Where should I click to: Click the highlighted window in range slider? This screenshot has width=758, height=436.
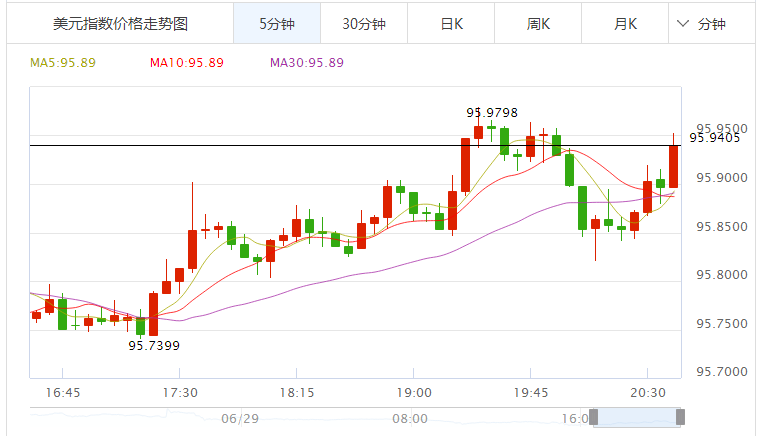point(637,417)
